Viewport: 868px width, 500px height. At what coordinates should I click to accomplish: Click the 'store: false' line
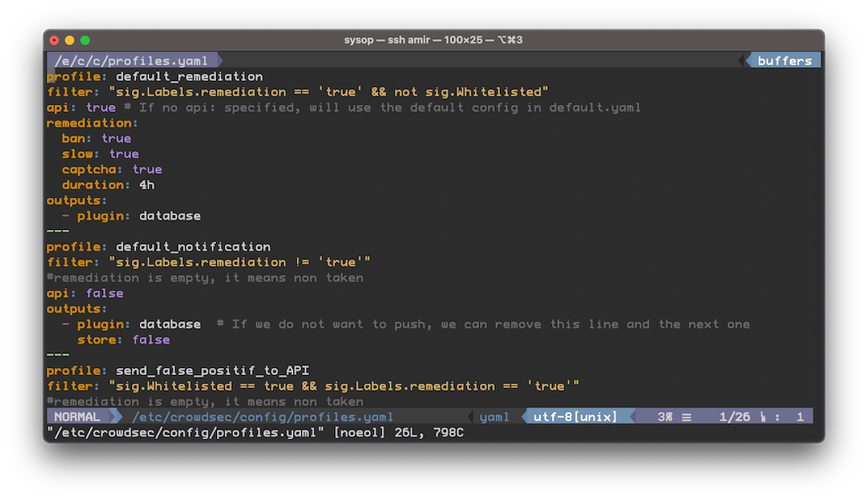pos(123,339)
